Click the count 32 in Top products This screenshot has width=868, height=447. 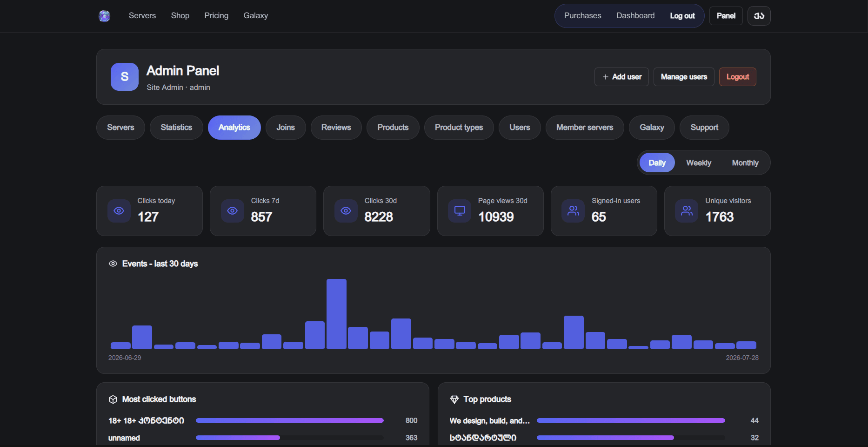pos(754,438)
